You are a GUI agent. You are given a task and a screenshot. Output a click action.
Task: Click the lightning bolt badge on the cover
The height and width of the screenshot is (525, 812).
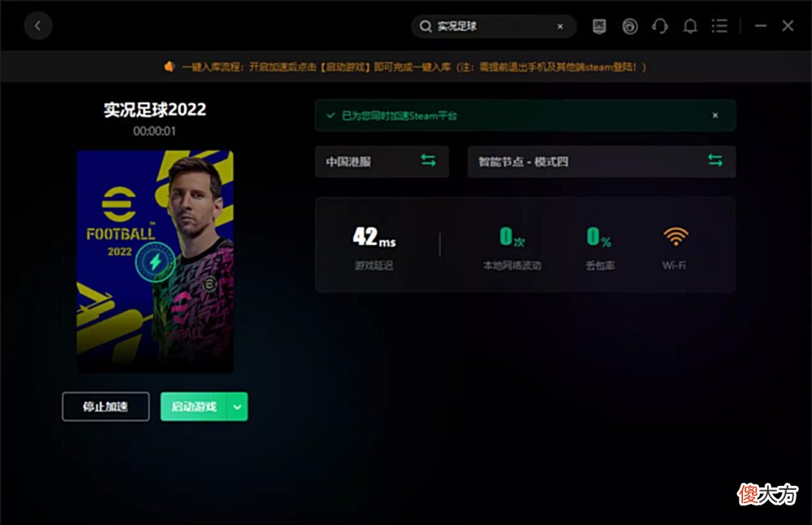point(155,262)
